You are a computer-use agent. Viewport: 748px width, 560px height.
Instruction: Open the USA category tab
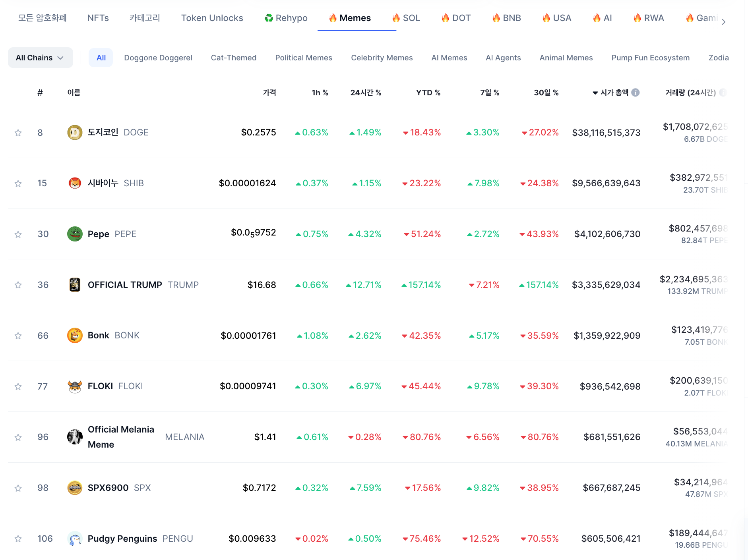[557, 18]
